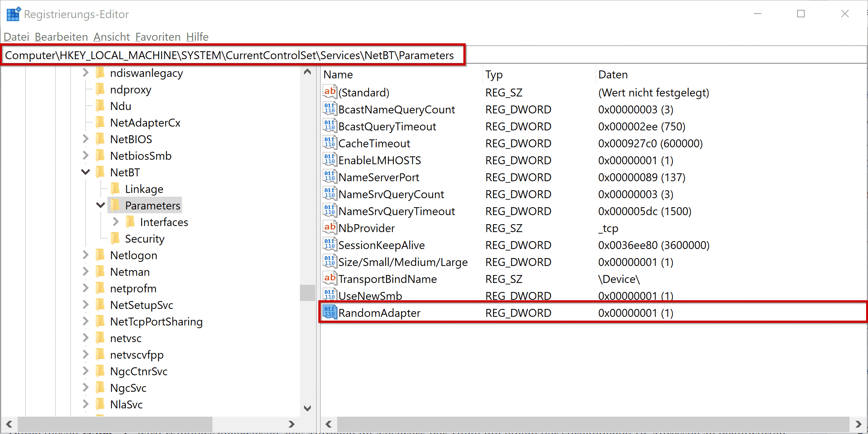Expand the NetTcpPortSharing tree node

86,321
